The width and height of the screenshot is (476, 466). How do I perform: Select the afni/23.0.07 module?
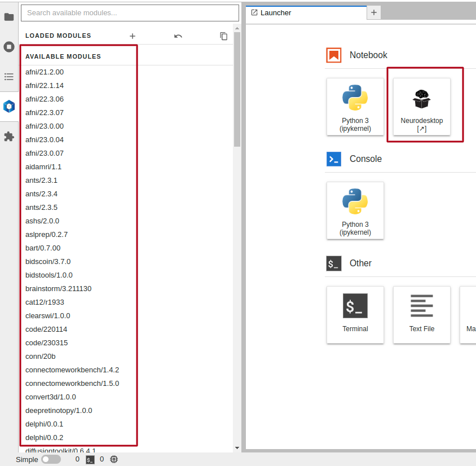[45, 153]
